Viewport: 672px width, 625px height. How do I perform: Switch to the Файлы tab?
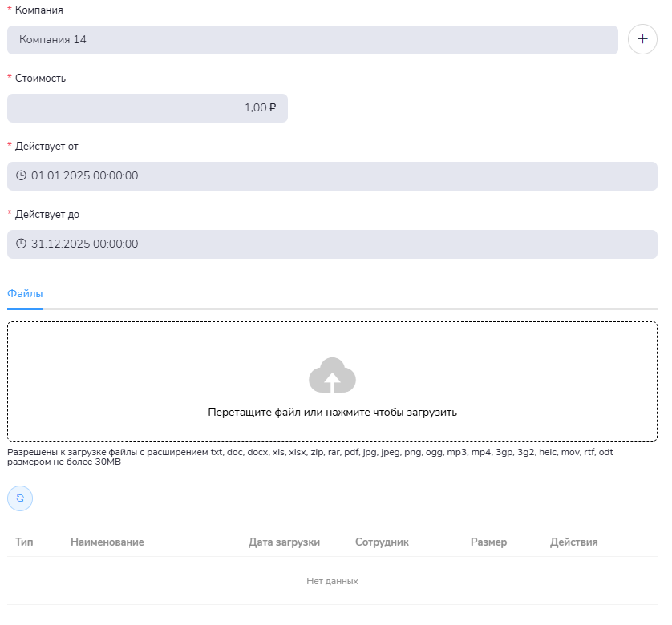click(25, 294)
